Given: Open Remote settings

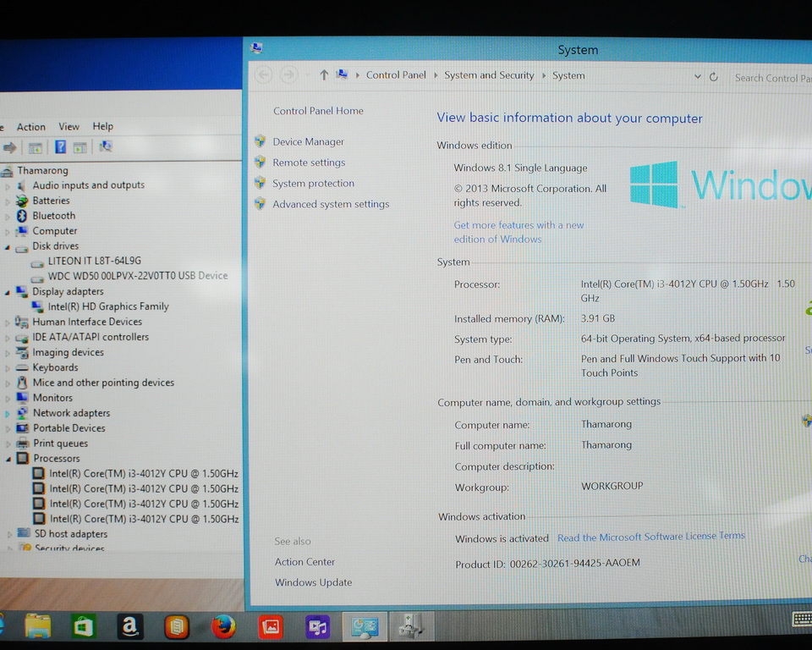Looking at the screenshot, I should coord(309,162).
